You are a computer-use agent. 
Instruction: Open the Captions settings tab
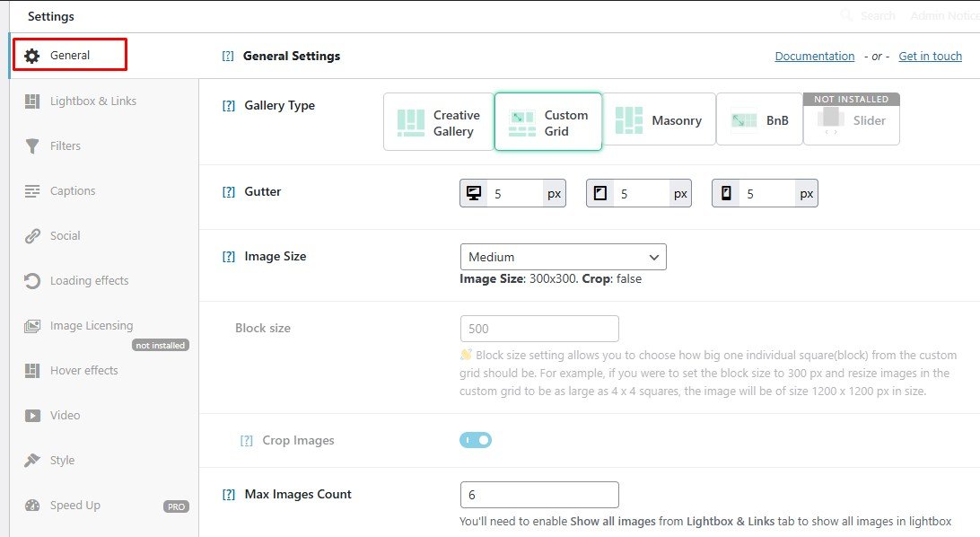[72, 191]
